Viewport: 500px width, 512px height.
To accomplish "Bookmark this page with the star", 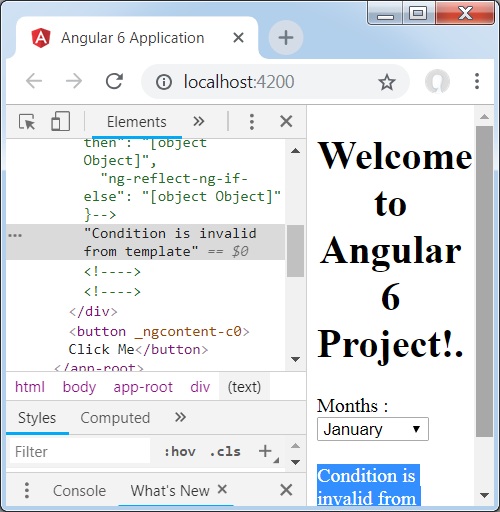I will (x=387, y=82).
